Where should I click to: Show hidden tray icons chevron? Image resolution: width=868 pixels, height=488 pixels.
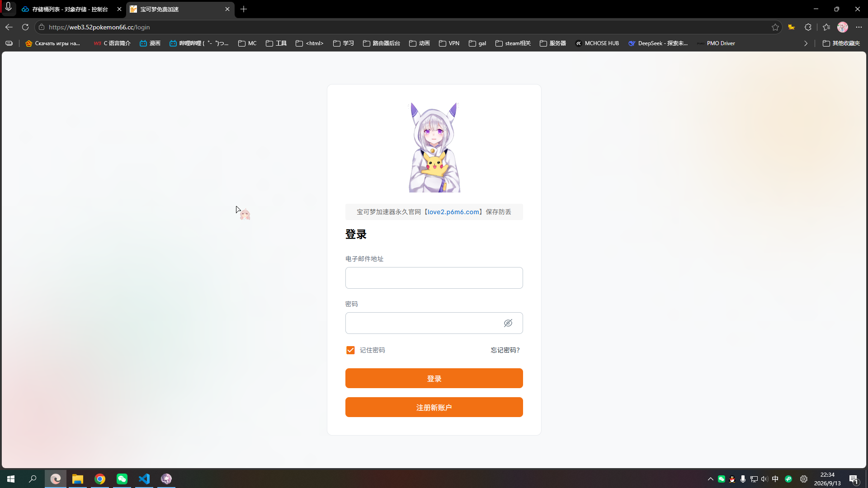710,479
